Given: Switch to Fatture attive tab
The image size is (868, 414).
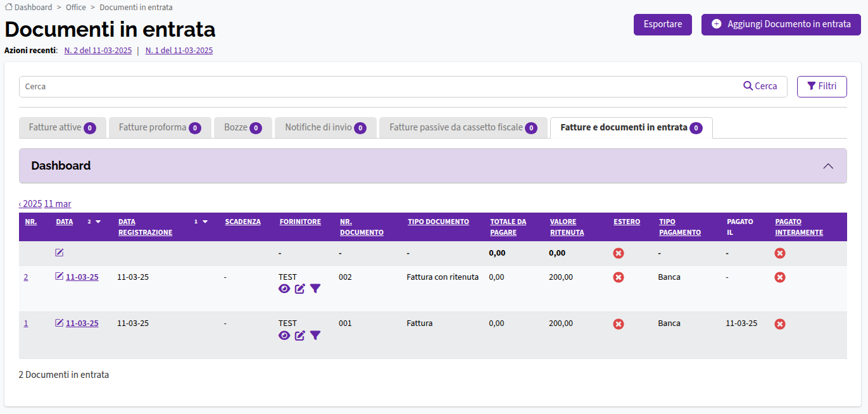Looking at the screenshot, I should pyautogui.click(x=62, y=127).
